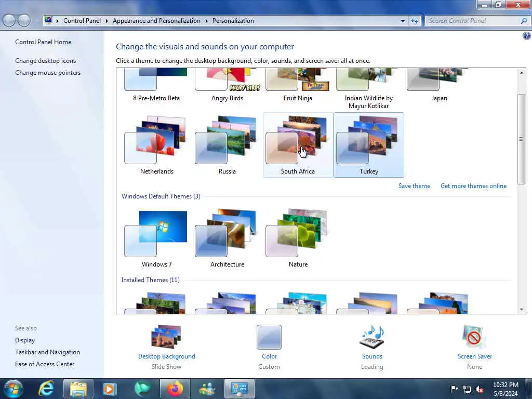Open Ease of Access Center link
Viewport: 532px width, 399px height.
tap(45, 364)
